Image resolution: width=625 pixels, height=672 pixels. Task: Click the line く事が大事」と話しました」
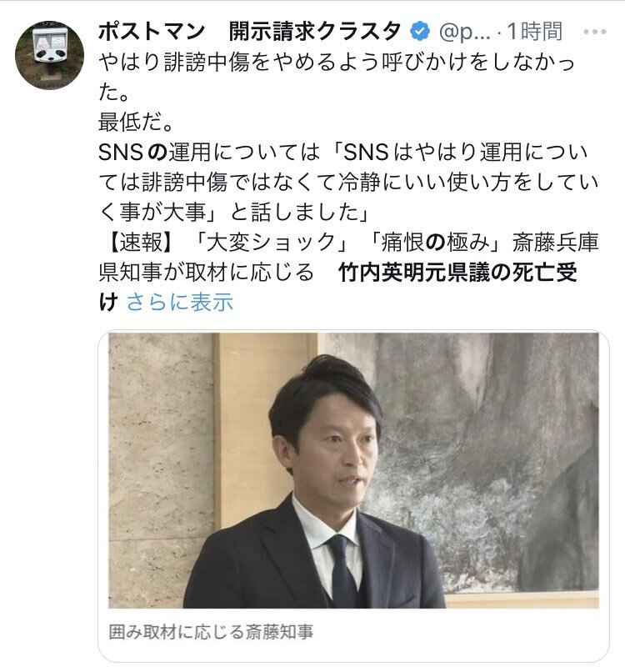coord(234,212)
